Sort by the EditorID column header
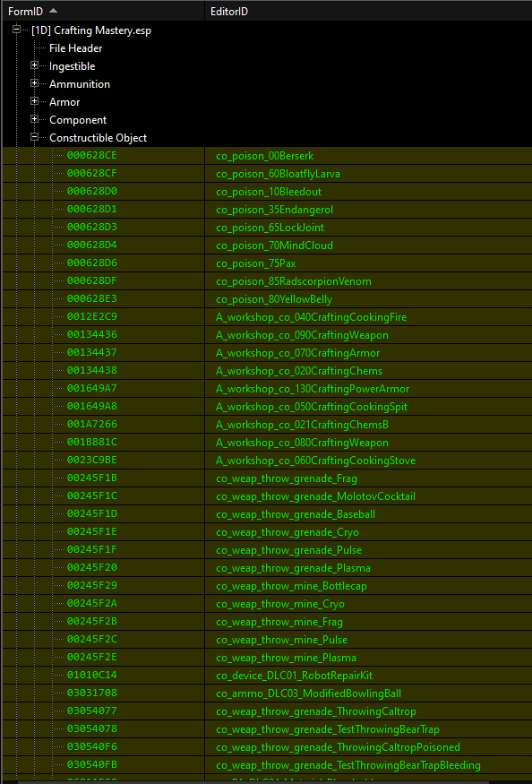The height and width of the screenshot is (784, 532). 368,11
